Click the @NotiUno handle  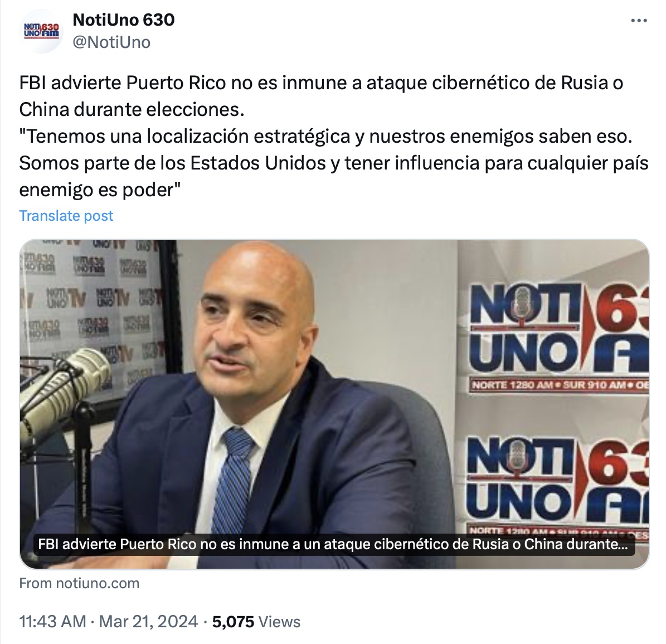pos(111,42)
